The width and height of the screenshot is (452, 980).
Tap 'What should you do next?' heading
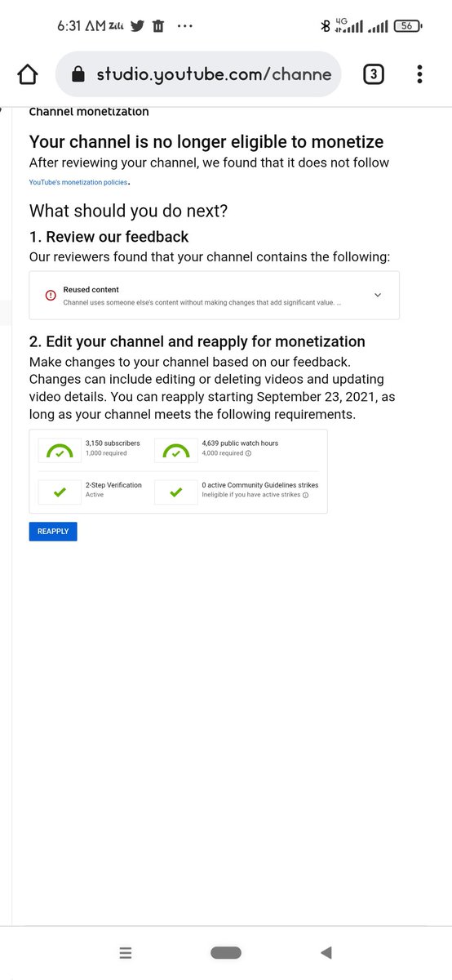coord(129,211)
